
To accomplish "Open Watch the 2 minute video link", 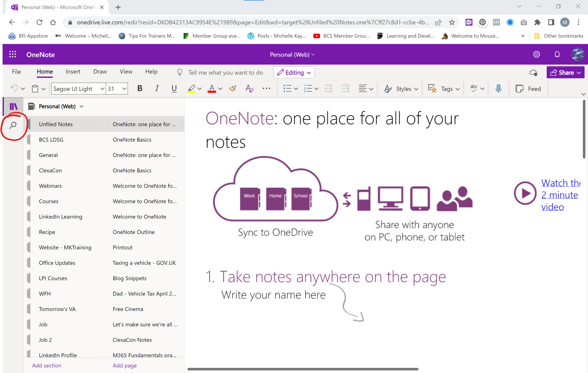I will pyautogui.click(x=560, y=195).
